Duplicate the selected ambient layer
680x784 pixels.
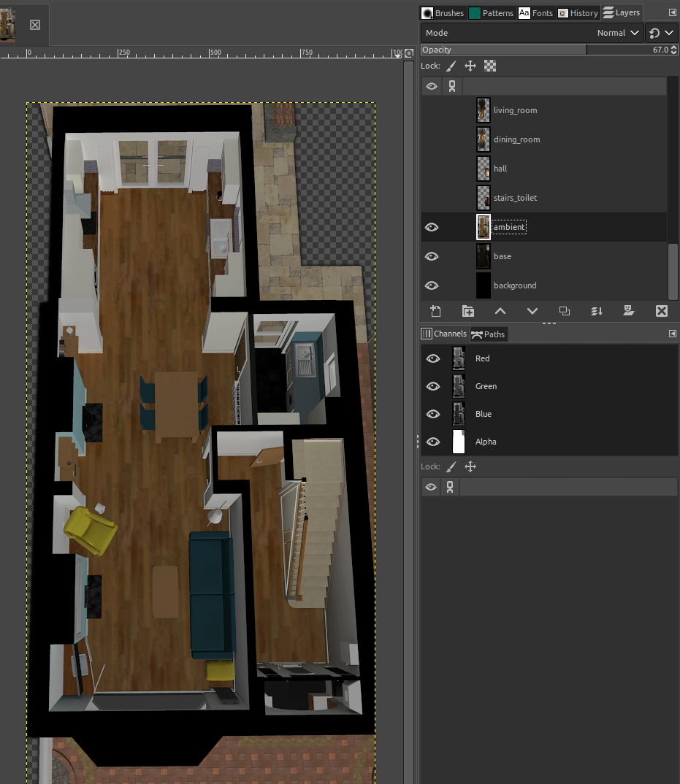[564, 311]
